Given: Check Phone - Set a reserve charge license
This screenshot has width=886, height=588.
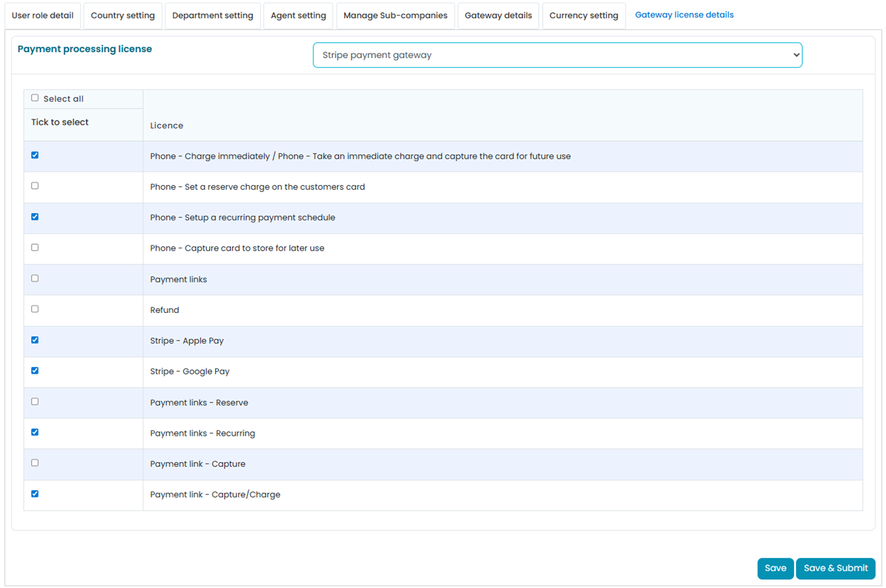Looking at the screenshot, I should point(35,186).
